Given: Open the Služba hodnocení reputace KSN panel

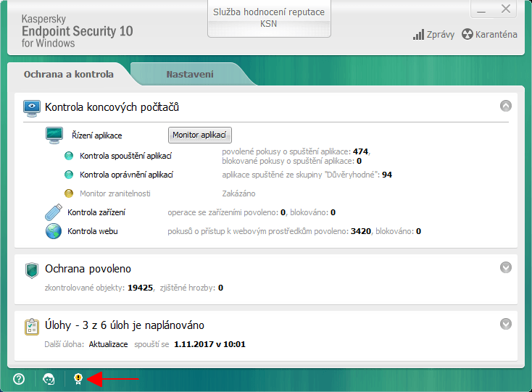Looking at the screenshot, I should (x=269, y=18).
